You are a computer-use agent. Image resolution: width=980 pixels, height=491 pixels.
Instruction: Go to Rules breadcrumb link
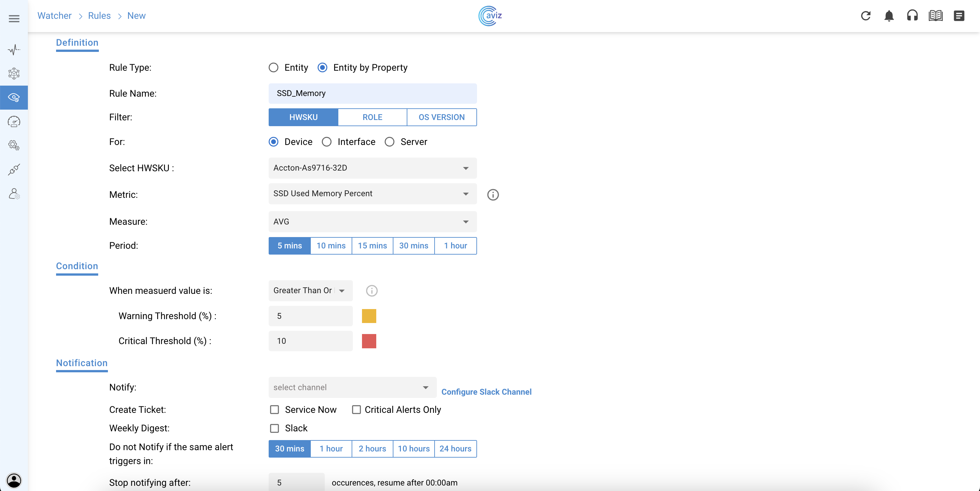(x=99, y=16)
